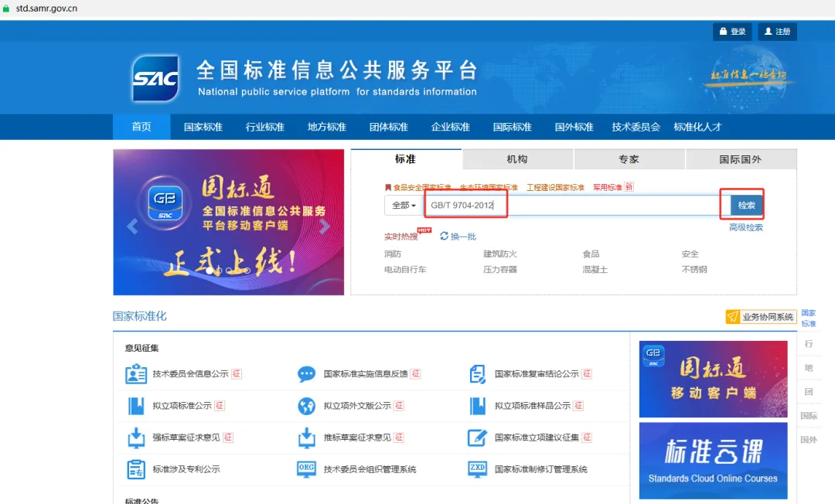Open the 全部 search scope dropdown

(404, 206)
